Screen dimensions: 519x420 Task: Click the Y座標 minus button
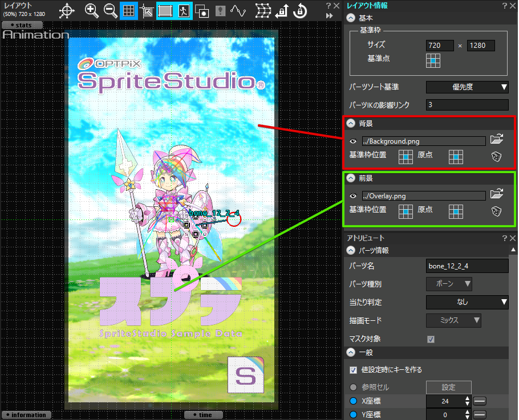(x=479, y=415)
